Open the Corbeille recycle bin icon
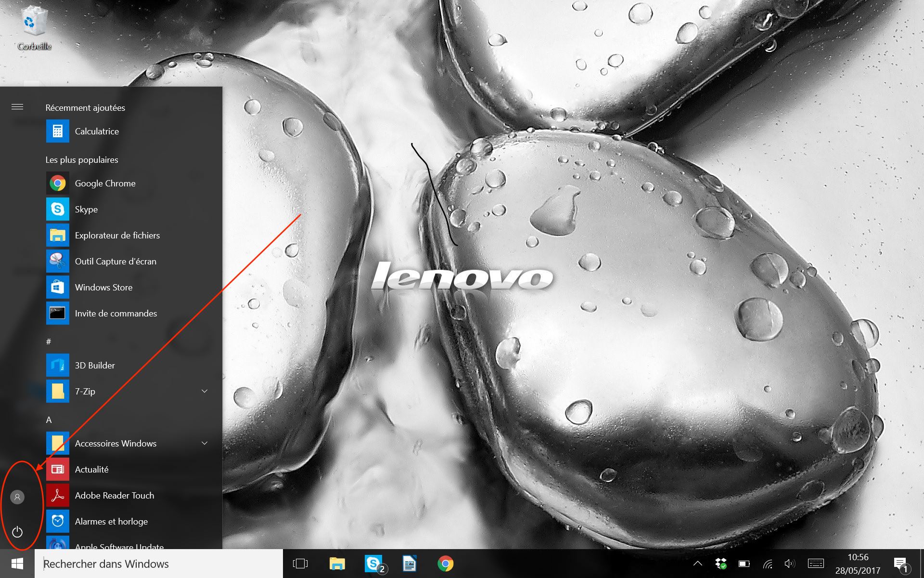 pos(34,28)
